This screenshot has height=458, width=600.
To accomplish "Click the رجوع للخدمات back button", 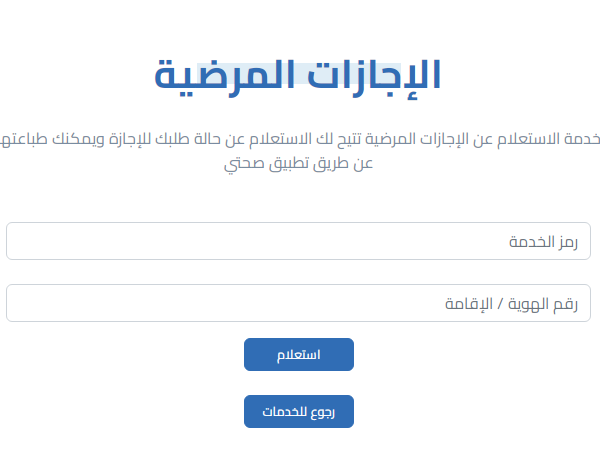I will (298, 411).
